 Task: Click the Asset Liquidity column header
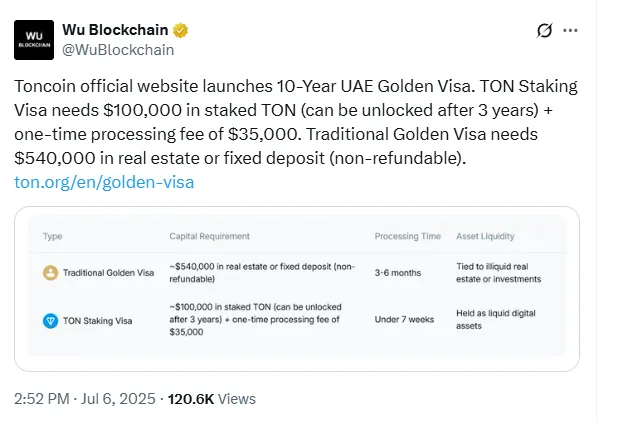point(485,236)
